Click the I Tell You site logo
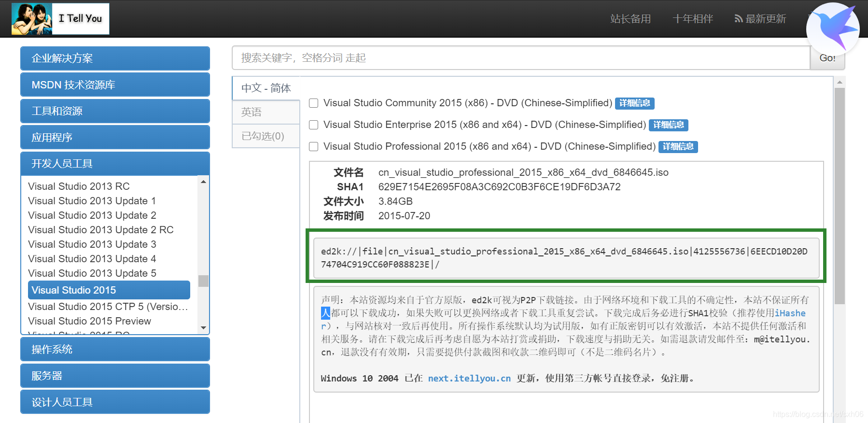The image size is (868, 423). point(60,19)
